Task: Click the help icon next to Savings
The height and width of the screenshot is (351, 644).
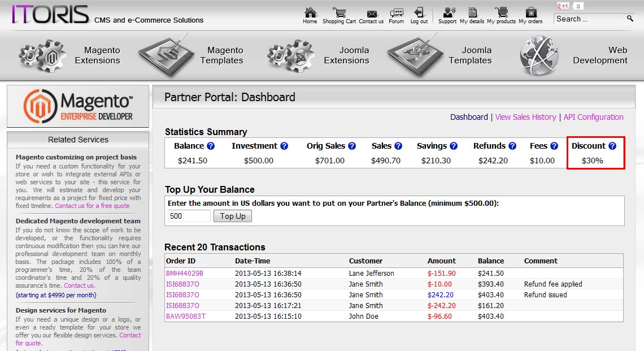Action: coord(454,146)
